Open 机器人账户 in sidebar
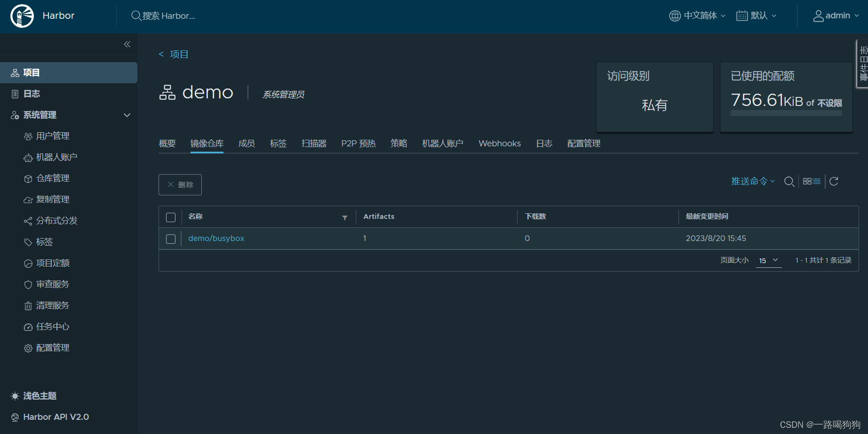The width and height of the screenshot is (868, 434). click(x=56, y=157)
